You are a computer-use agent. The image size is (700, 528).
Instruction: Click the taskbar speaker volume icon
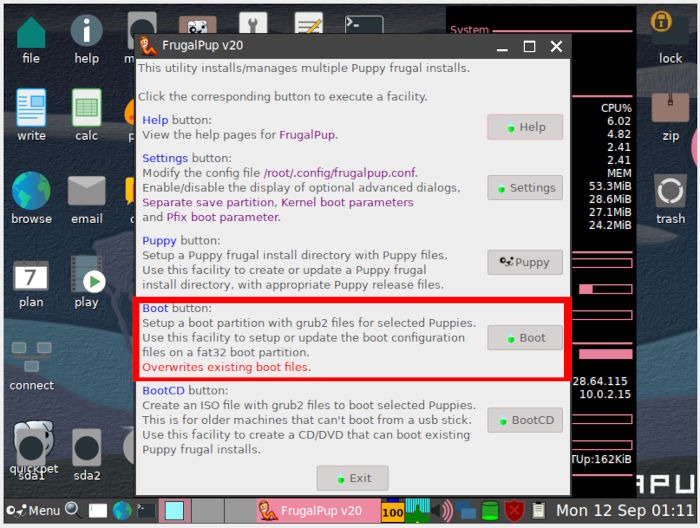442,511
